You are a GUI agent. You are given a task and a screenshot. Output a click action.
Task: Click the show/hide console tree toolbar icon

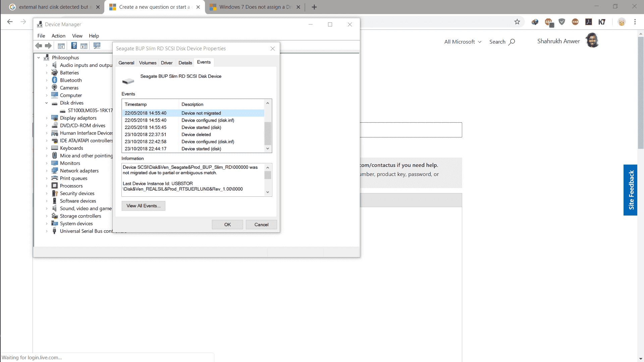[x=61, y=46]
